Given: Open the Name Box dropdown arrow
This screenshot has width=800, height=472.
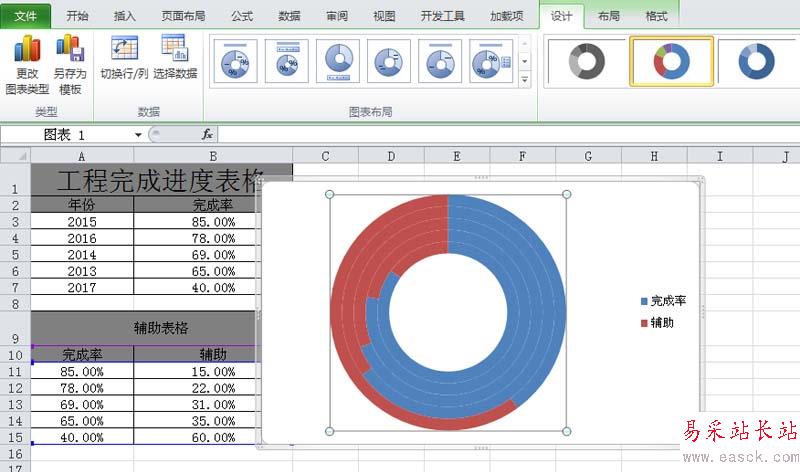Looking at the screenshot, I should click(x=138, y=135).
